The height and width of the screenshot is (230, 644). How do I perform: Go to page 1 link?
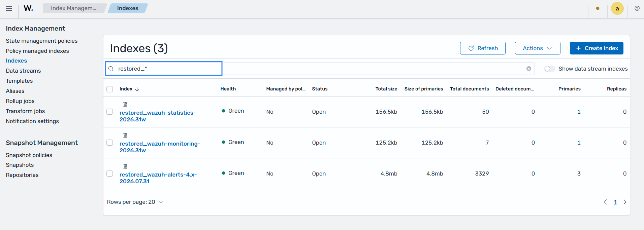615,202
